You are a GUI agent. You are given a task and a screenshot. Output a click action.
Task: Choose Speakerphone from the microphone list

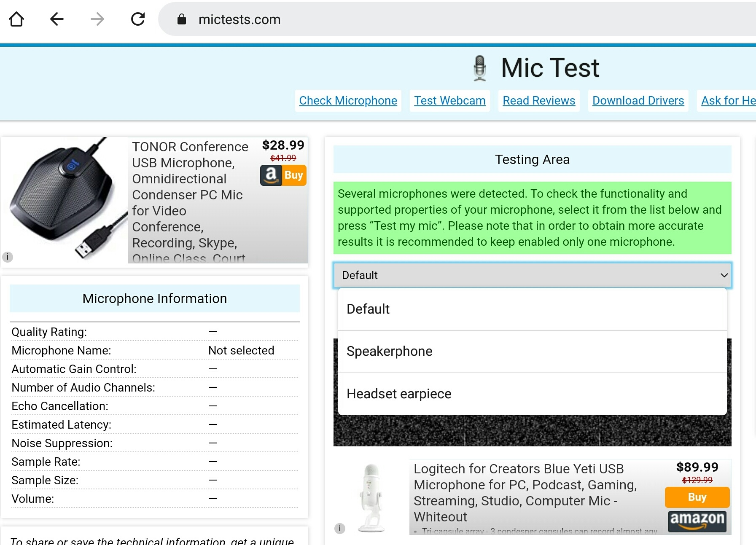coord(532,352)
